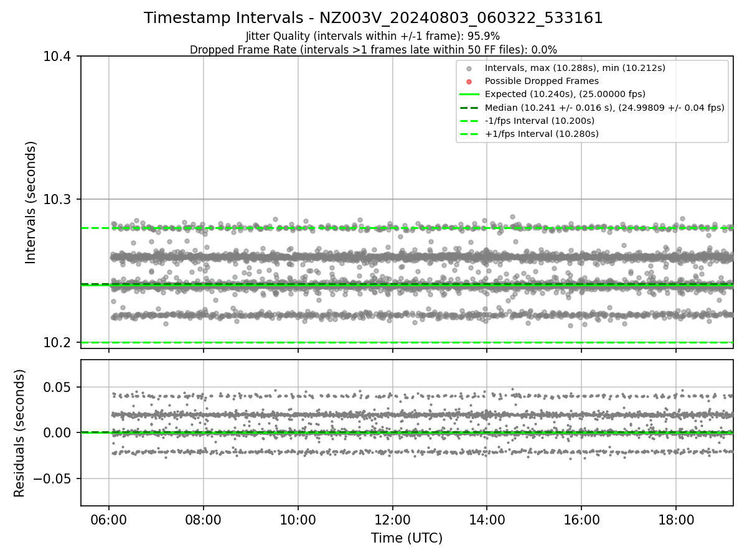This screenshot has width=747, height=560.
Task: Click the dark green dashed sample for 'Median'
Action: pos(469,108)
